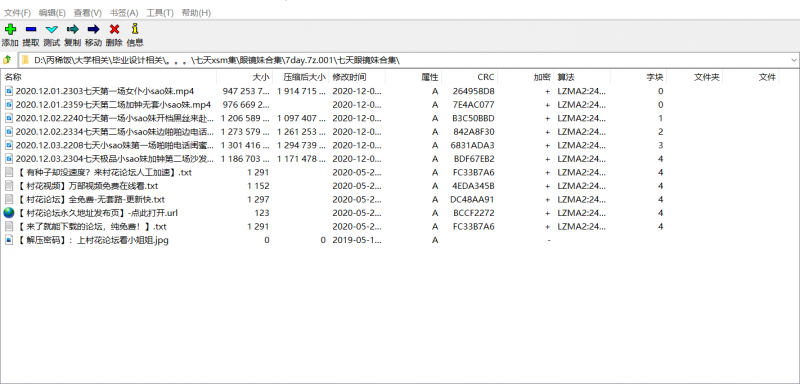Click the blue Extract (提取) minus icon
The width and height of the screenshot is (800, 384).
[31, 30]
